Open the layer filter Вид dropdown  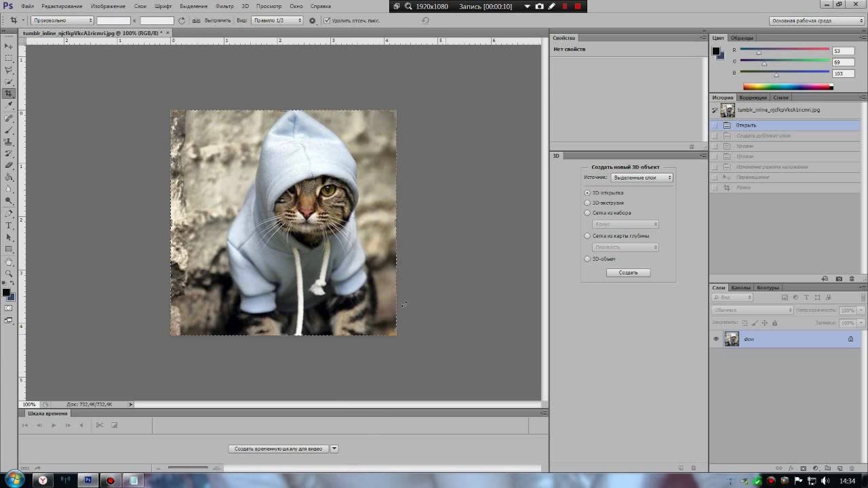(x=732, y=298)
